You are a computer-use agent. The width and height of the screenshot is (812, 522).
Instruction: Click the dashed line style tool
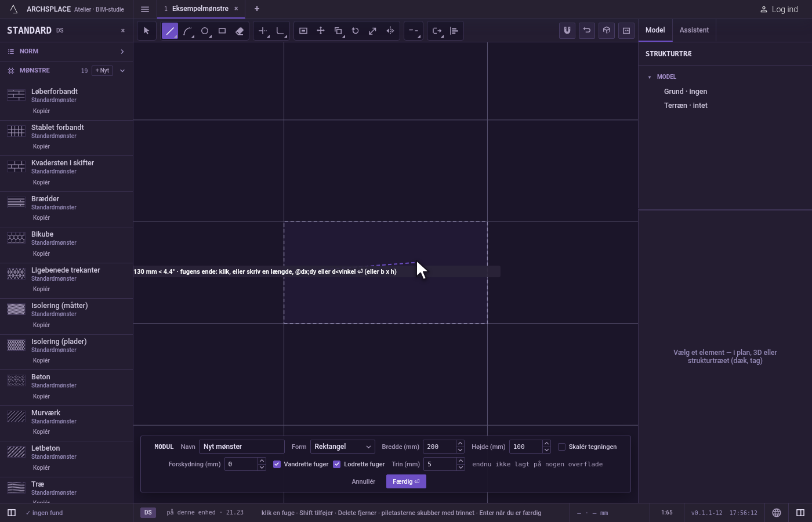pos(413,31)
